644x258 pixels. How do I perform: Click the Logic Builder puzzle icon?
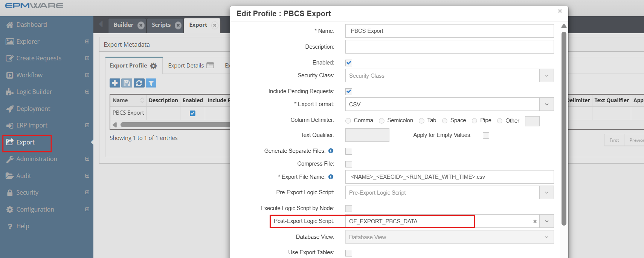[10, 92]
